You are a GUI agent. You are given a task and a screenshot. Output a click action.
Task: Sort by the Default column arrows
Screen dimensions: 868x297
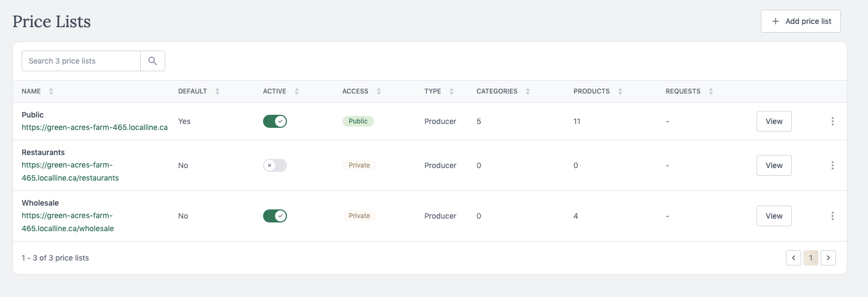coord(217,91)
